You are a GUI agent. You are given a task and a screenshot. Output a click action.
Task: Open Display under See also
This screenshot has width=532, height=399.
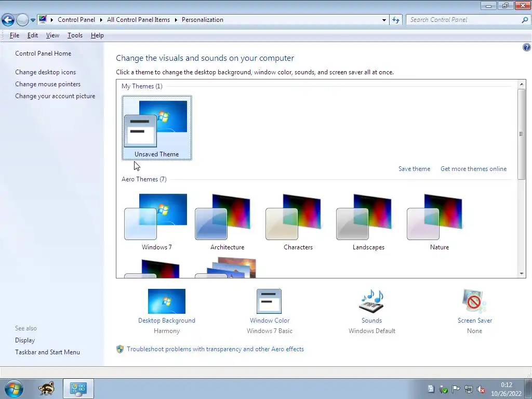click(25, 340)
